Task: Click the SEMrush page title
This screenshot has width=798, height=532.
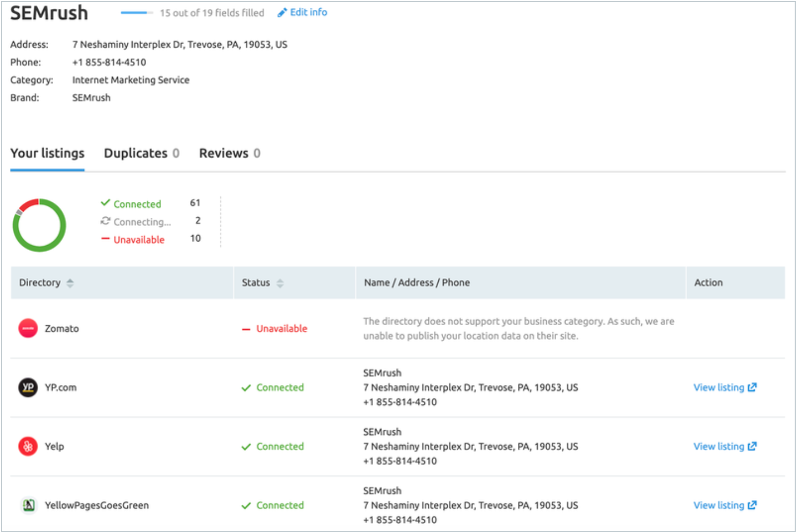Action: click(49, 13)
